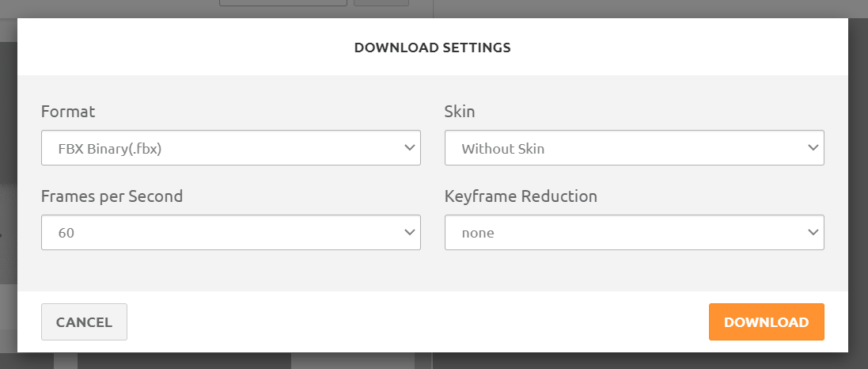Expand the Keyframe Reduction dropdown
The width and height of the screenshot is (868, 369).
(634, 233)
